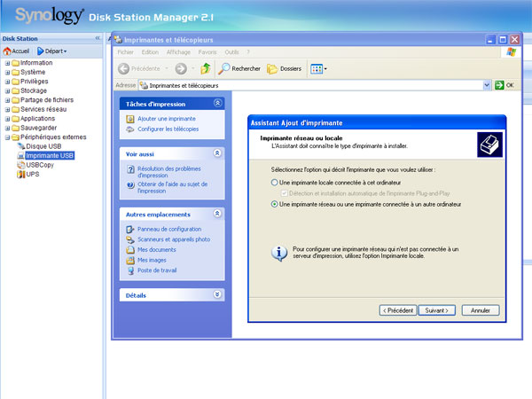Open the Edition menu
Screen dimensions: 532x399
point(150,52)
